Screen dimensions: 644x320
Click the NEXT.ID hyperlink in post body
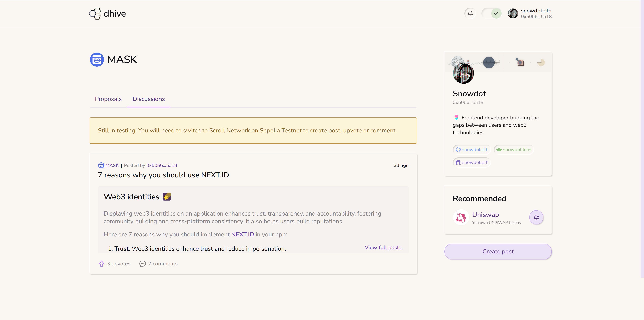(242, 234)
